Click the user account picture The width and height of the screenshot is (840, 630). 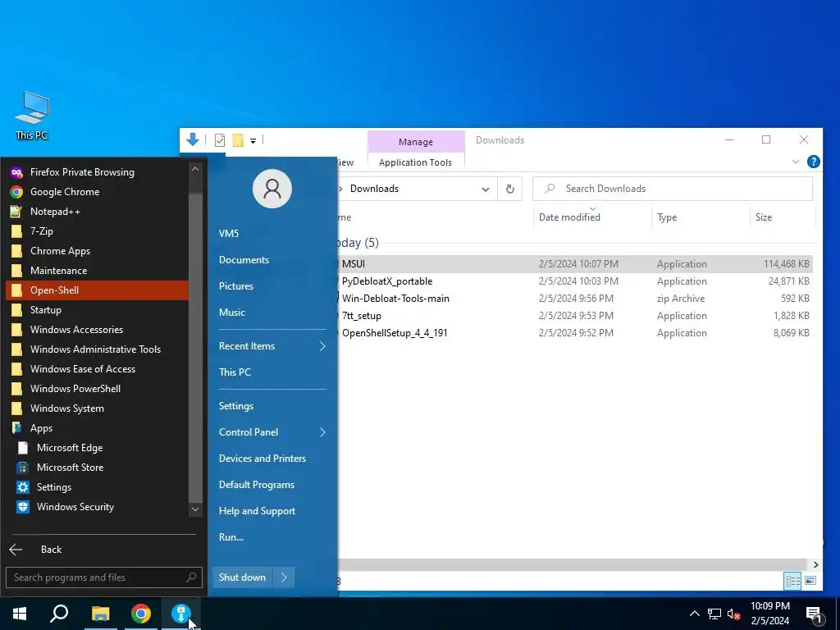272,189
